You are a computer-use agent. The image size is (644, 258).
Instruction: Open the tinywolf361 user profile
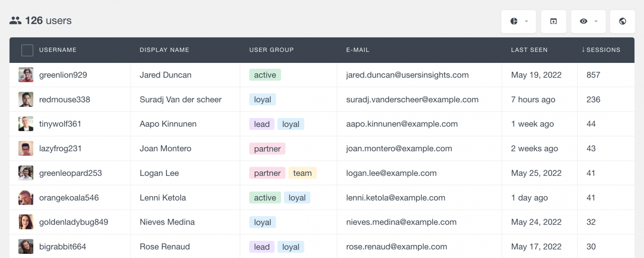click(x=60, y=124)
